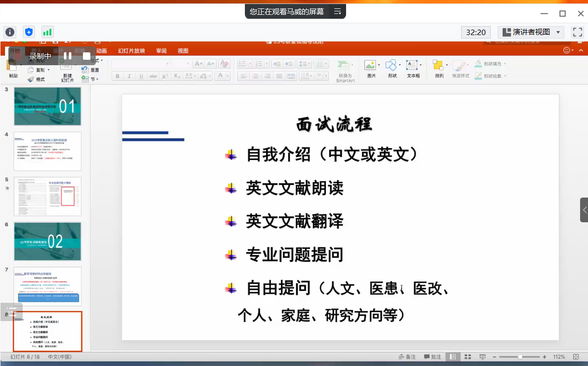This screenshot has width=588, height=366.
Task: Open the blue security shield icon
Action: (x=29, y=32)
